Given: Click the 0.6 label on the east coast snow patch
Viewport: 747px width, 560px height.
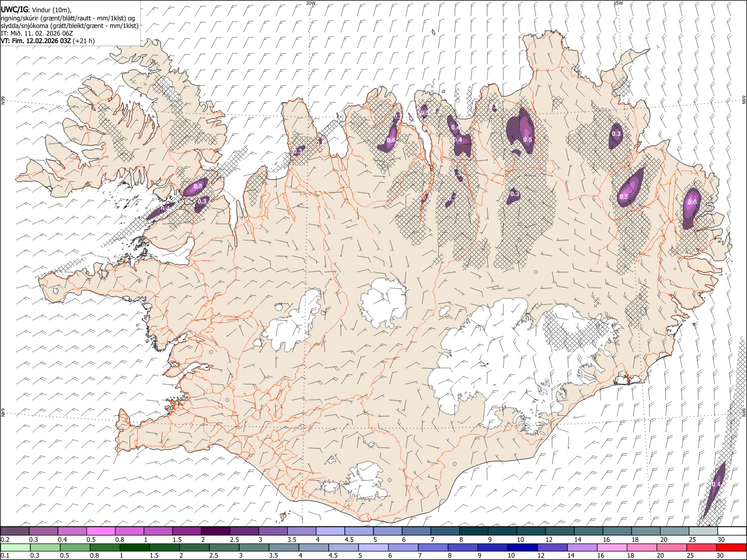Looking at the screenshot, I should (692, 202).
